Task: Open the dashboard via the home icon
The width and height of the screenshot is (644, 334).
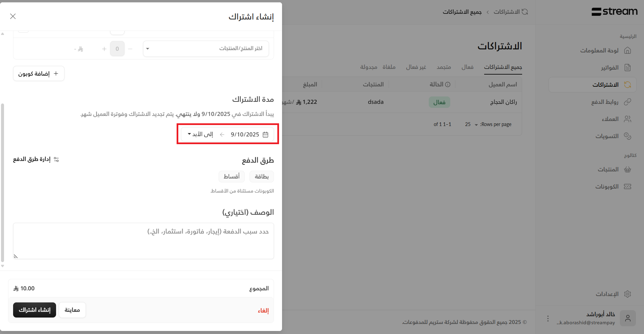Action: tap(627, 50)
